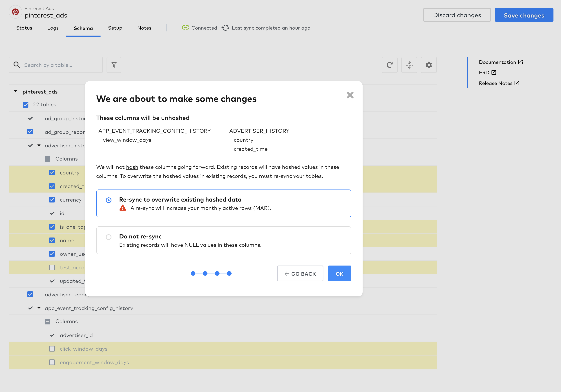Viewport: 561px width, 392px height.
Task: Open the ERD link
Action: tap(484, 72)
